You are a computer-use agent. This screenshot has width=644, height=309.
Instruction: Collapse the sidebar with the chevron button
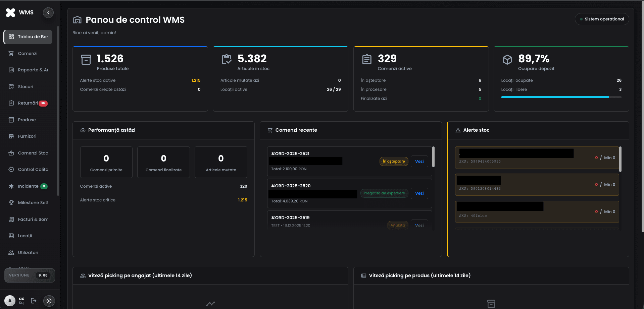48,12
